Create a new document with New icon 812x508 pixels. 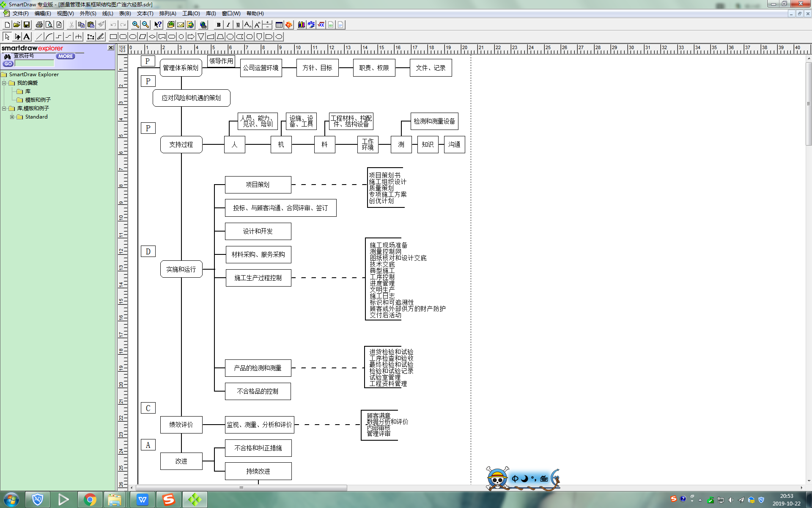(7, 25)
